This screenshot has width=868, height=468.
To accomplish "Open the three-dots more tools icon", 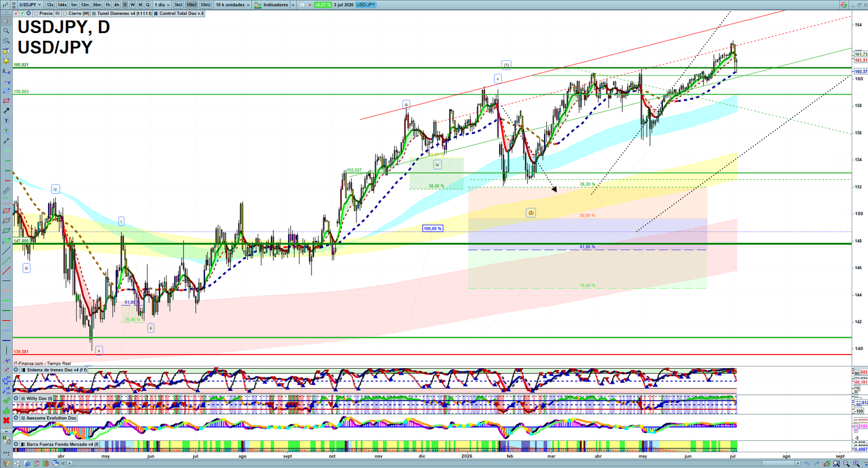I will click(6, 452).
